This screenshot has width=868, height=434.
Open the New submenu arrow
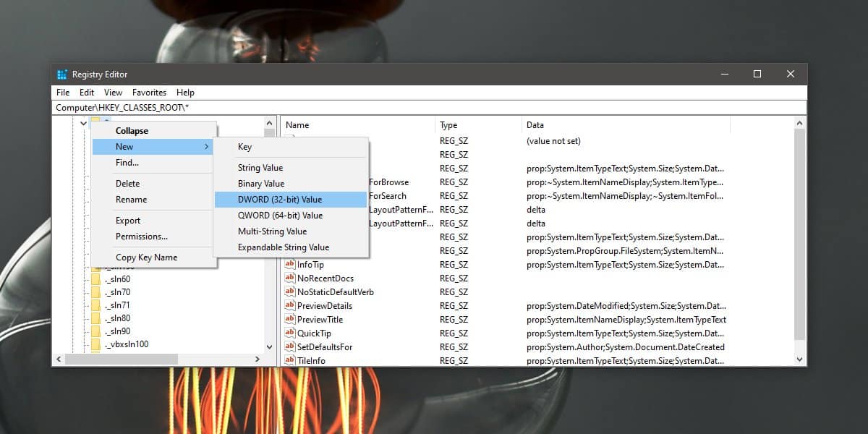207,147
